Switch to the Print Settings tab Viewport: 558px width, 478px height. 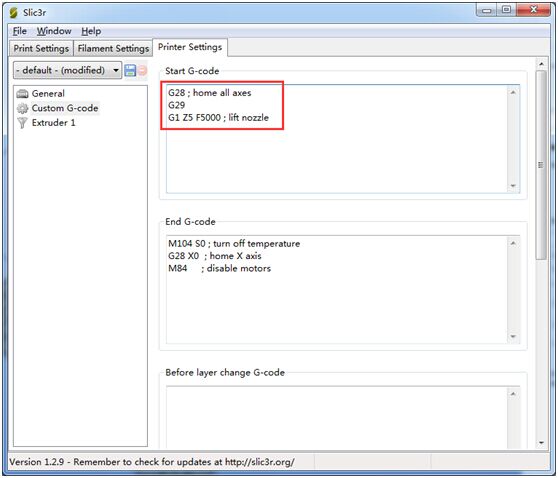pyautogui.click(x=41, y=48)
